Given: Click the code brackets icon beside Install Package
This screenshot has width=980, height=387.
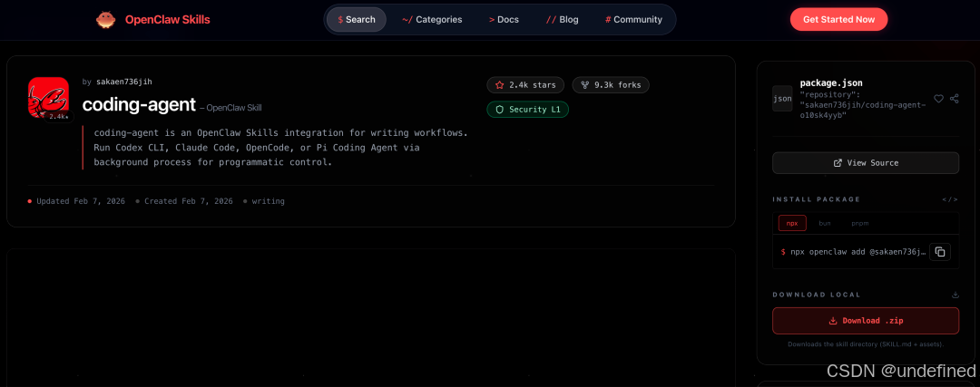Looking at the screenshot, I should click(x=950, y=199).
